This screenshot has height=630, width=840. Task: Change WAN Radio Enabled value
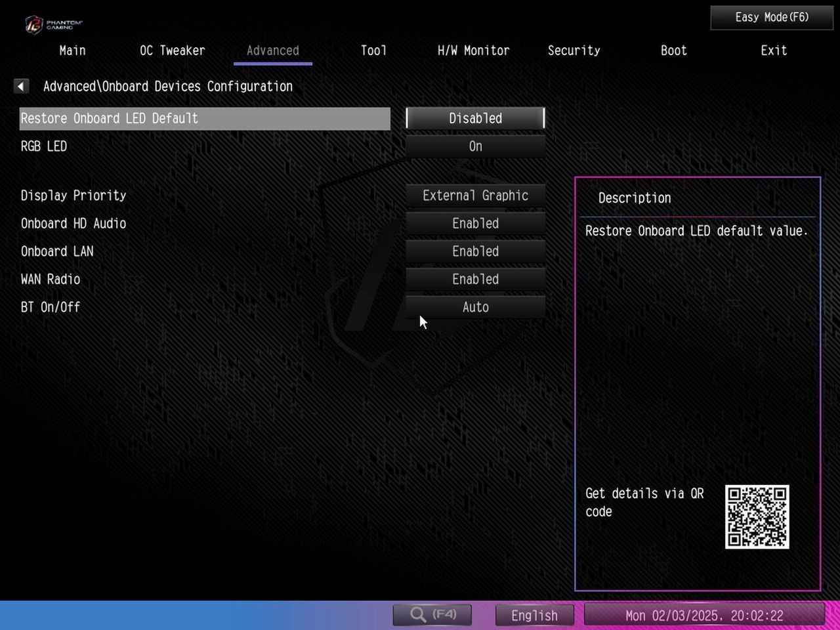click(x=475, y=280)
